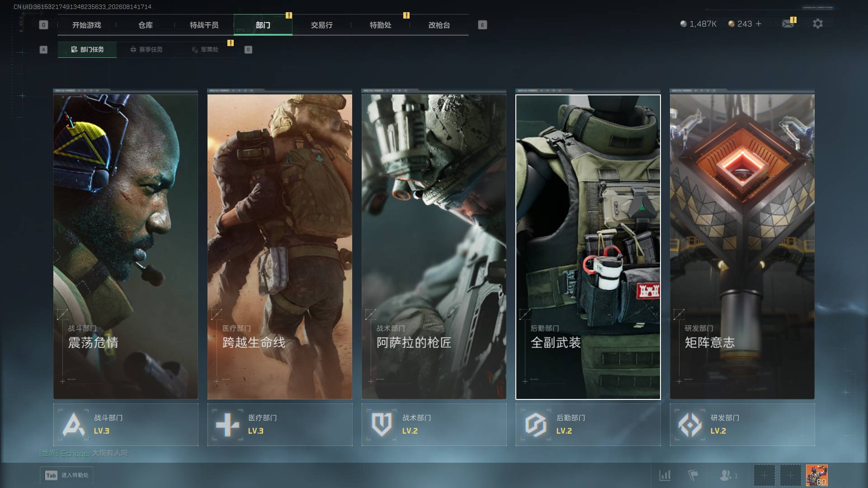
Task: Click the 243 currency amount
Action: tap(745, 24)
